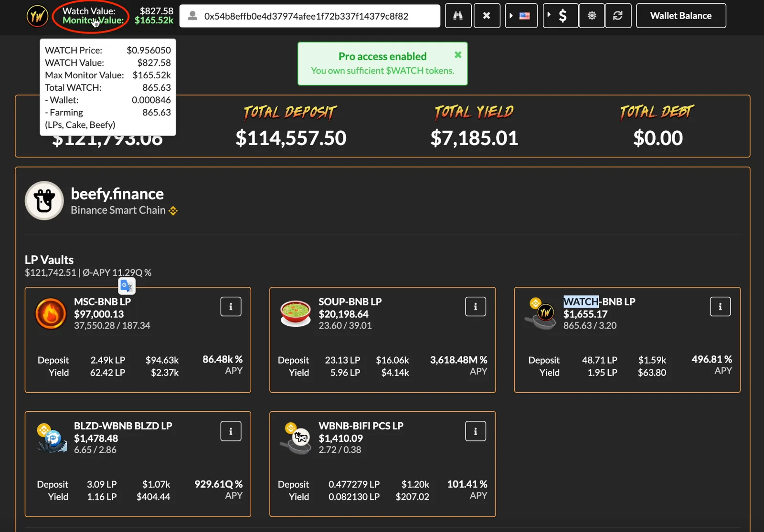Click the WATCH-BNB LP token icon
This screenshot has height=532, width=764.
541,313
